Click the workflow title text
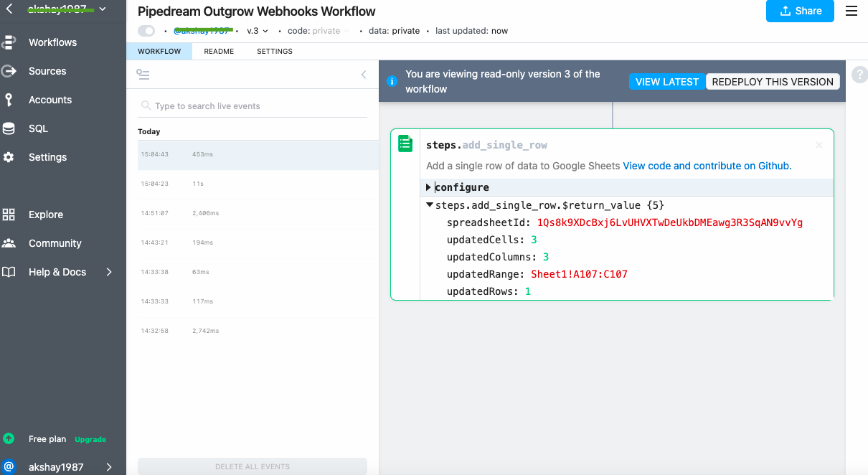Screen dimensions: 868x475 pos(257,11)
